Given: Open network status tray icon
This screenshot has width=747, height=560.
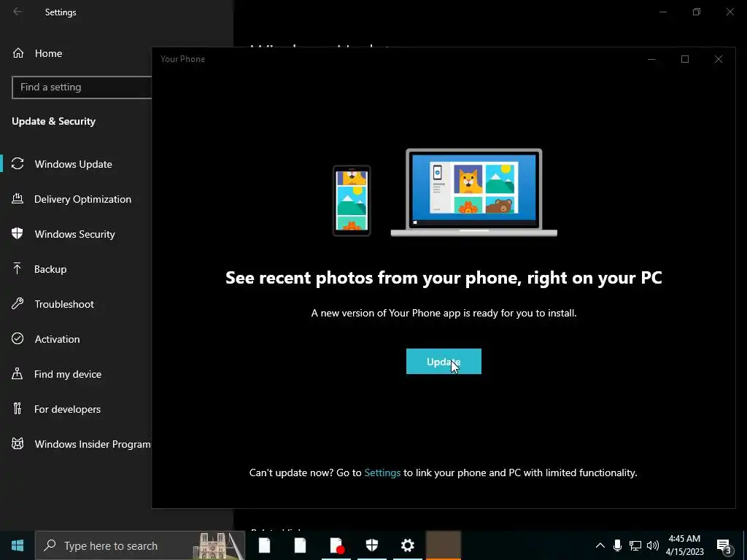Looking at the screenshot, I should point(635,545).
